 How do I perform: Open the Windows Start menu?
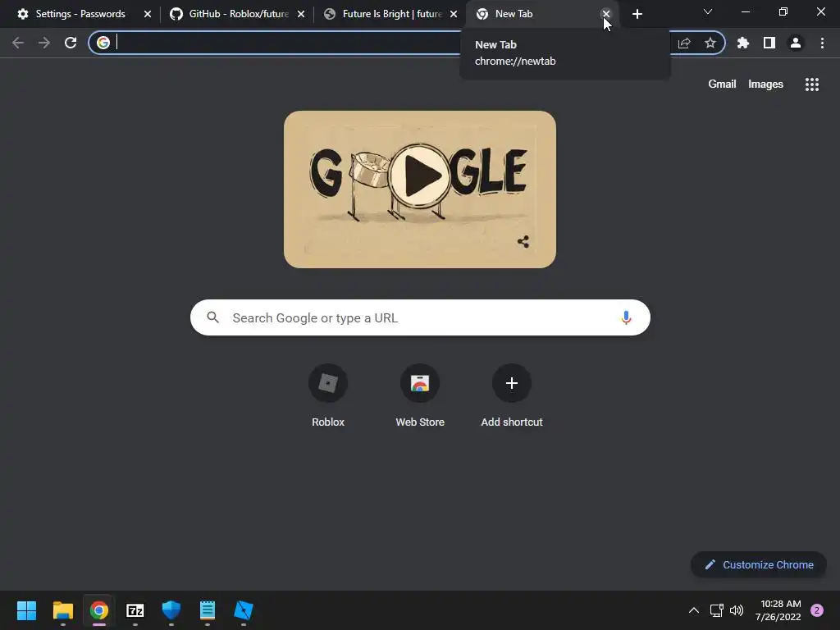coord(26,610)
